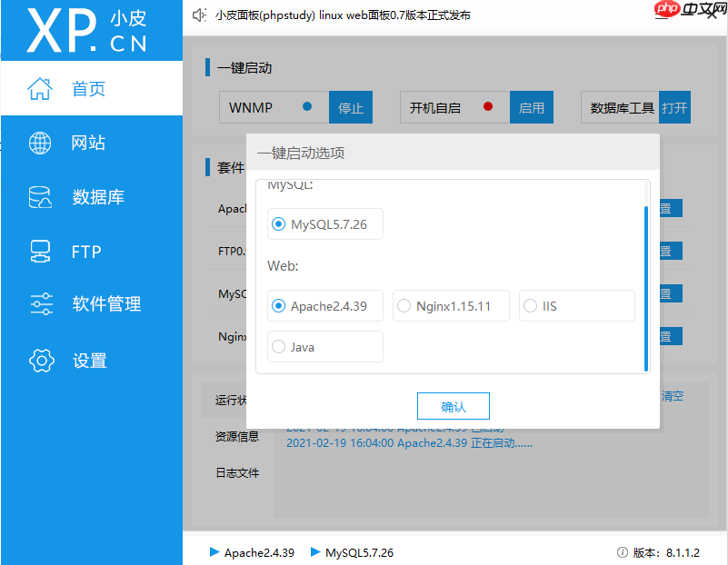The height and width of the screenshot is (565, 728).
Task: Click the 软件管理 sliders icon in the sidebar
Action: (x=40, y=306)
